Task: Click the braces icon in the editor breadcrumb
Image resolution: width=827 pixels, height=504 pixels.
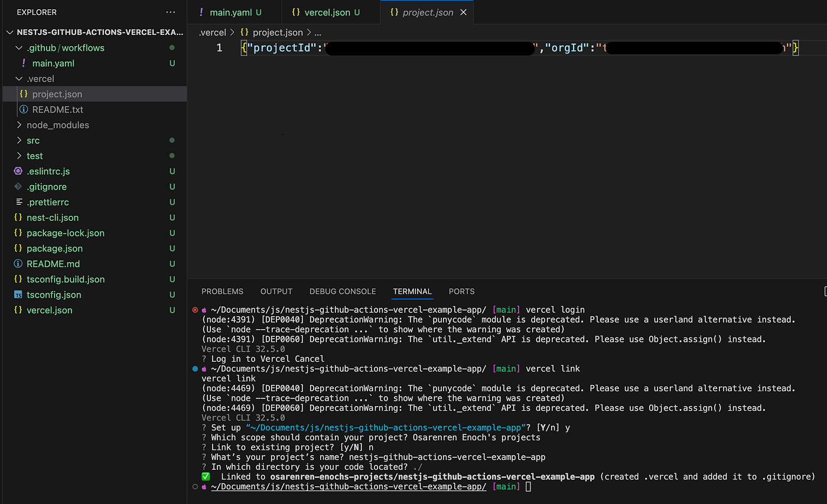Action: coord(244,32)
